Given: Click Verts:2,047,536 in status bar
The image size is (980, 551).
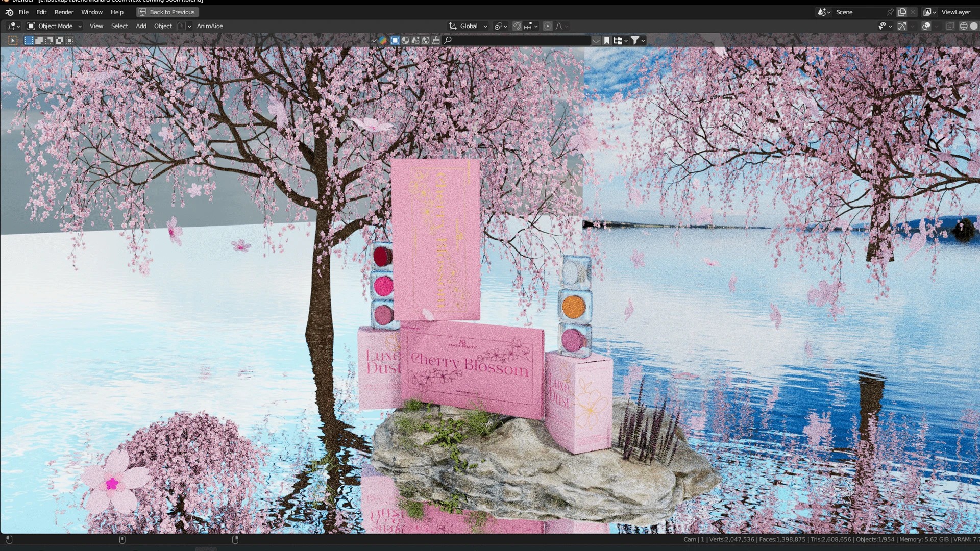Looking at the screenshot, I should [x=731, y=539].
